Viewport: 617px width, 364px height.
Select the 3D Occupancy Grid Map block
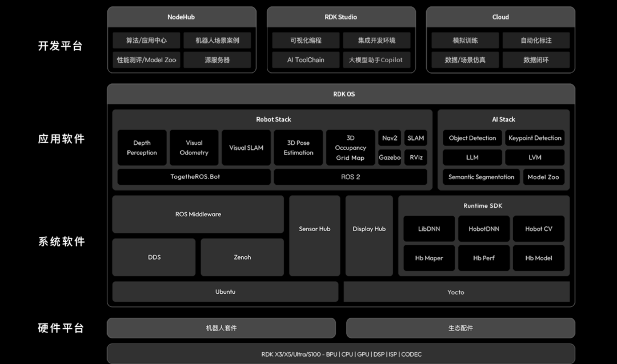click(351, 147)
